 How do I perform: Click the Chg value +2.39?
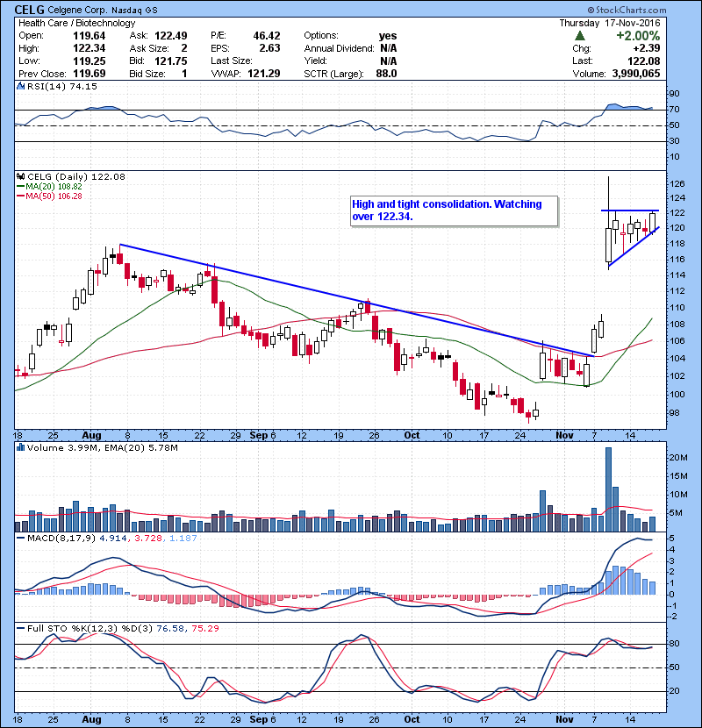tap(646, 48)
